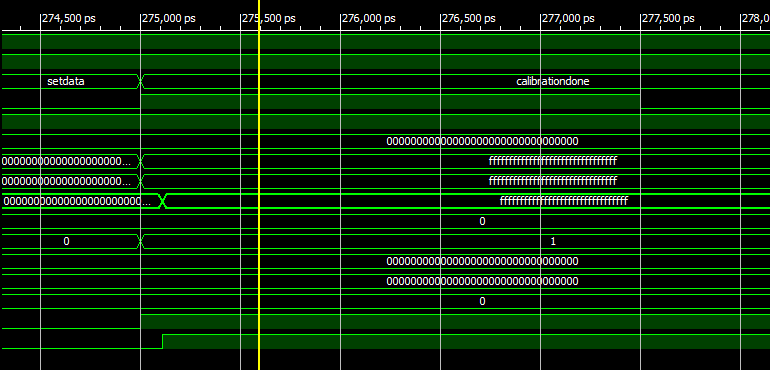Click the bottom signal's rising edge
Screen dimensions: 770x370
tap(163, 342)
